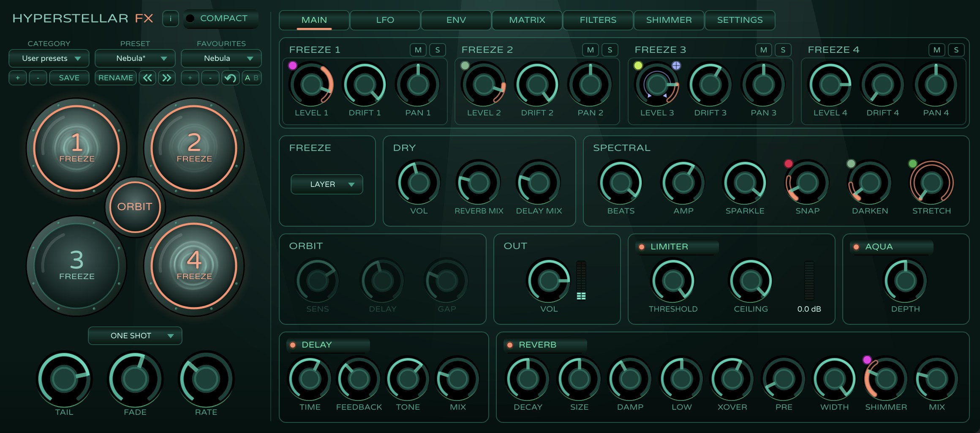Image resolution: width=980 pixels, height=433 pixels.
Task: Click the Reverb DECAY knob
Action: coord(528,379)
